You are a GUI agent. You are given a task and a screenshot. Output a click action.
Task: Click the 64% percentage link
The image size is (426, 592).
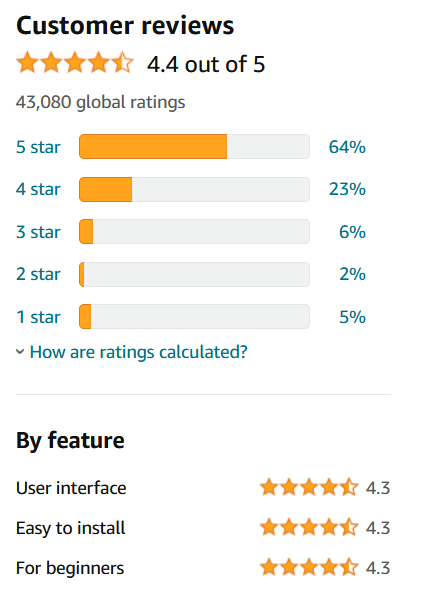tap(347, 147)
